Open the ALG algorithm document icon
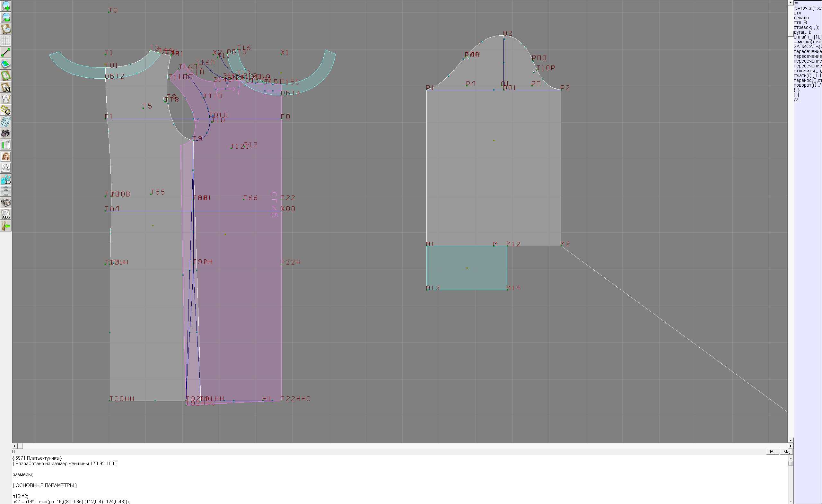Image resolution: width=822 pixels, height=504 pixels. click(6, 214)
